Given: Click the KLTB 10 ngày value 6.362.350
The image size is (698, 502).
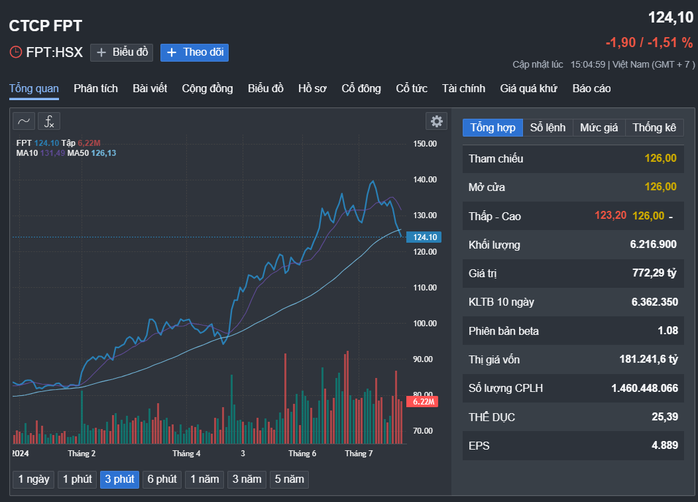Looking at the screenshot, I should (x=654, y=302).
